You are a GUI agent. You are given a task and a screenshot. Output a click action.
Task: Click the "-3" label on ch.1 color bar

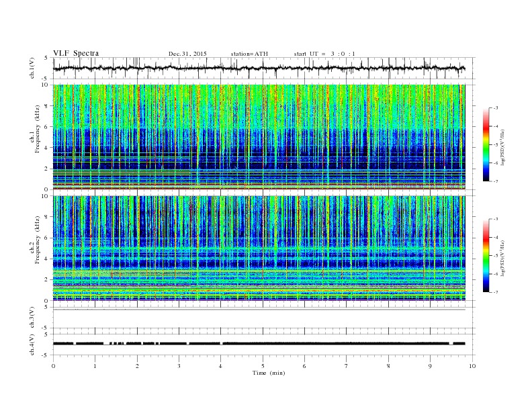pos(495,108)
